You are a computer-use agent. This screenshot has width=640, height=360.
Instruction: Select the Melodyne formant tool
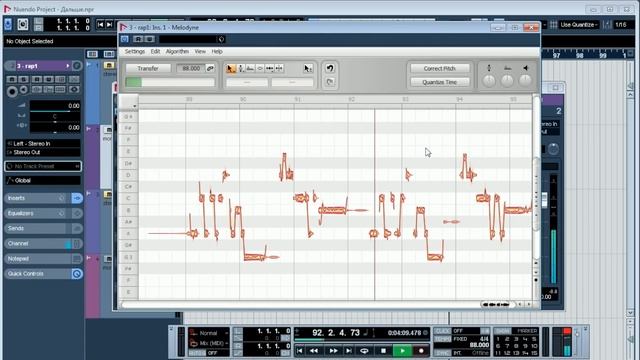250,69
